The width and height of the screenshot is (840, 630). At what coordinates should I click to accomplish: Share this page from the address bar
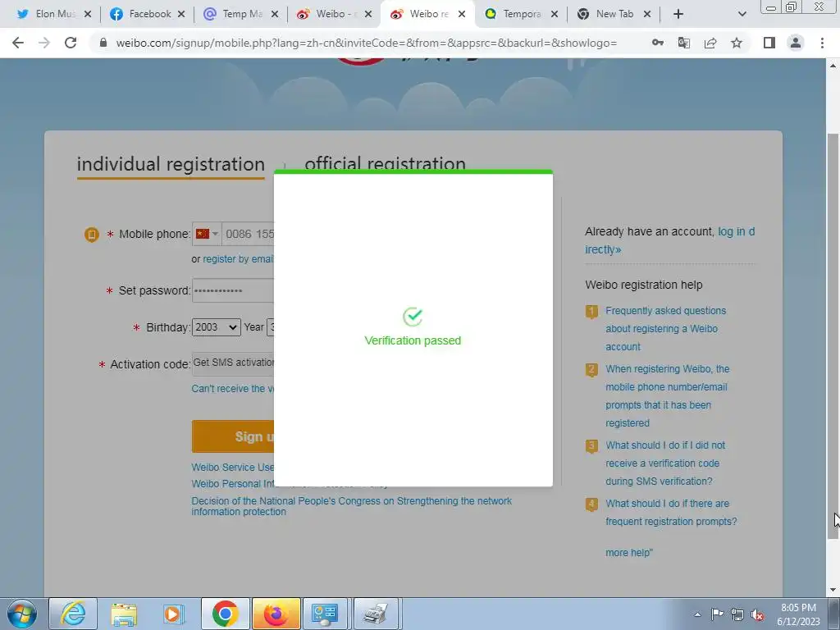tap(710, 43)
